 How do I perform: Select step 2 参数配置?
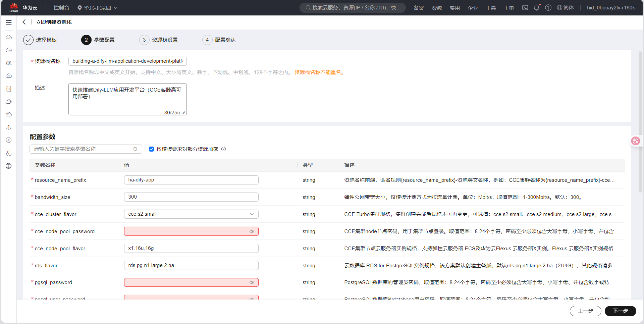pyautogui.click(x=98, y=40)
